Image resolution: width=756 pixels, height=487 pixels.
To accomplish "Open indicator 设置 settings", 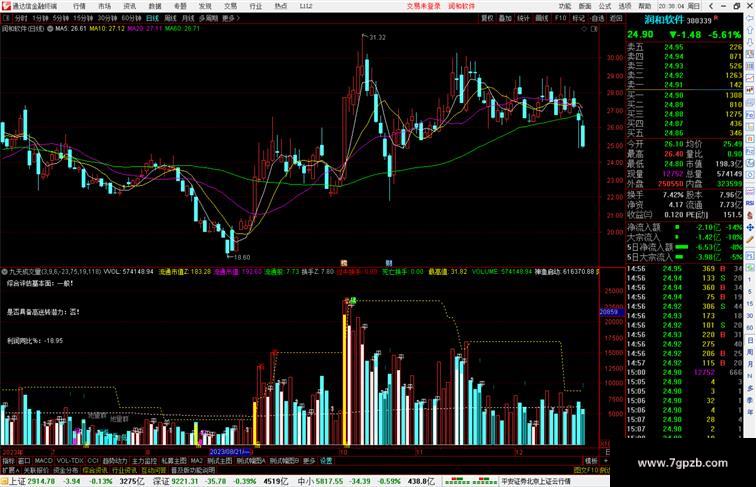I will click(x=326, y=461).
